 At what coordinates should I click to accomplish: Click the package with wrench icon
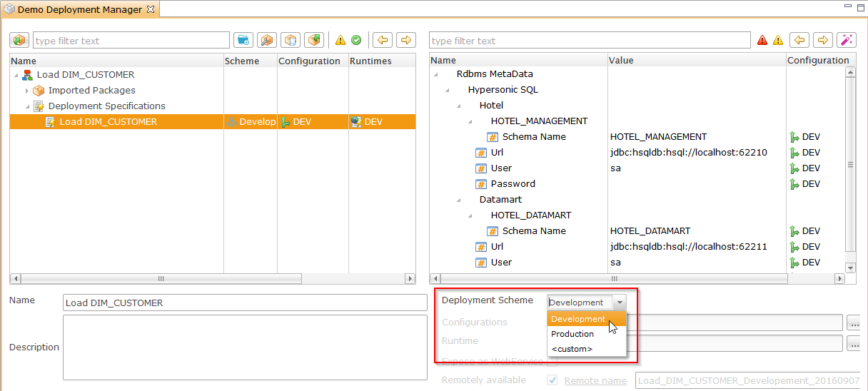(267, 41)
